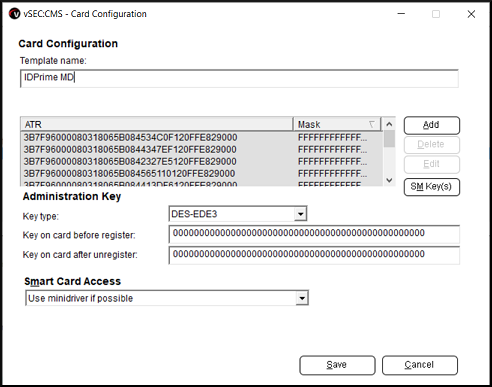The width and height of the screenshot is (492, 387).
Task: Select ATR row 3B7F96000080318065B0842327E5120FFE829000
Action: (130, 161)
